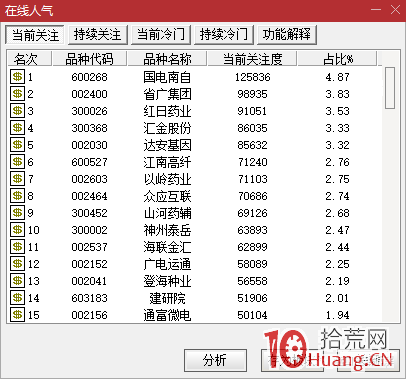Screen dimensions: 406x379
Task: Sort by the 占比% column header
Action: tap(337, 59)
